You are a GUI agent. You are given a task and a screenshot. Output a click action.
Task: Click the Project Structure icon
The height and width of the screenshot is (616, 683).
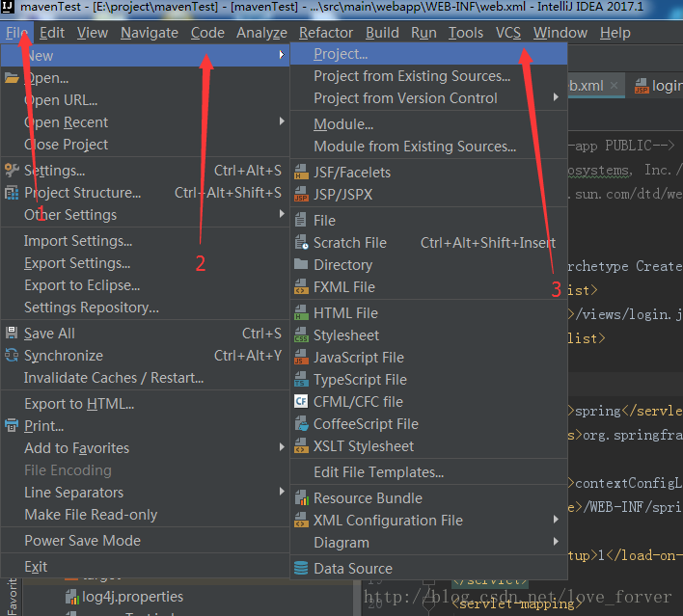[12, 193]
